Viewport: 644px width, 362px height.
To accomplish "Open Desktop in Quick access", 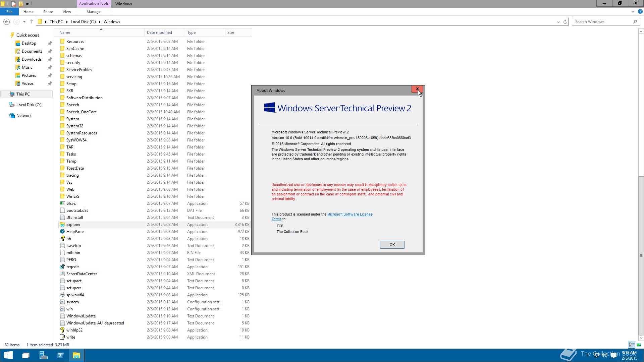I will click(x=29, y=43).
